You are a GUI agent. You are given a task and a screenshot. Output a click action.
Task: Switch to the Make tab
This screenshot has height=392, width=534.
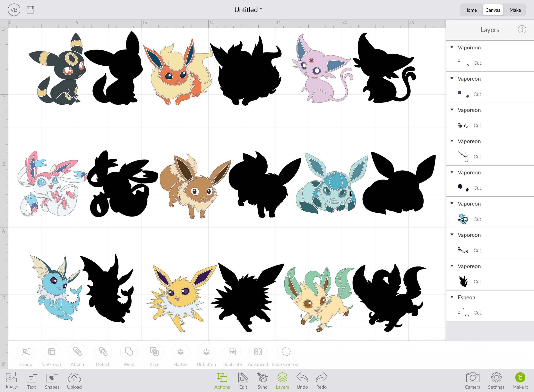[515, 10]
